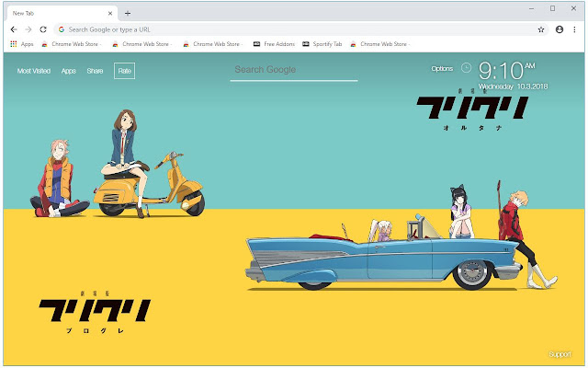Open the first Chrome Web Store bookmark
Screen dimensions: 588x368
[x=72, y=44]
